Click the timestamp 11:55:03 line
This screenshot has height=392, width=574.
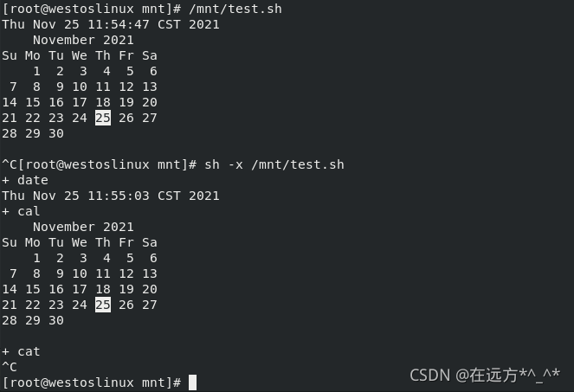[x=111, y=196]
